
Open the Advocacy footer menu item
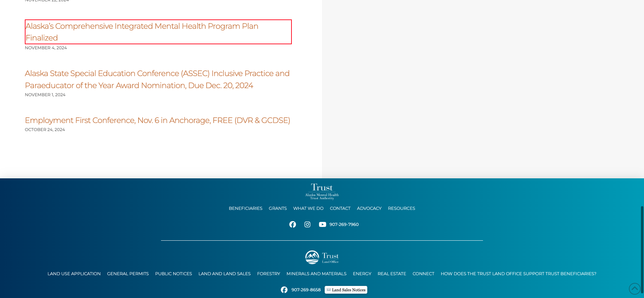coord(369,208)
